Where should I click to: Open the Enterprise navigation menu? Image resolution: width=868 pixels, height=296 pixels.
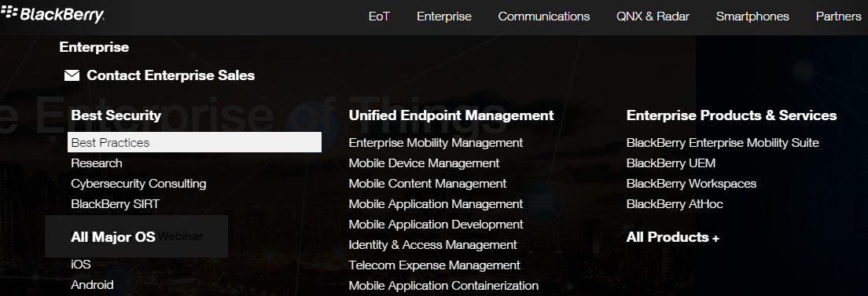[x=444, y=16]
